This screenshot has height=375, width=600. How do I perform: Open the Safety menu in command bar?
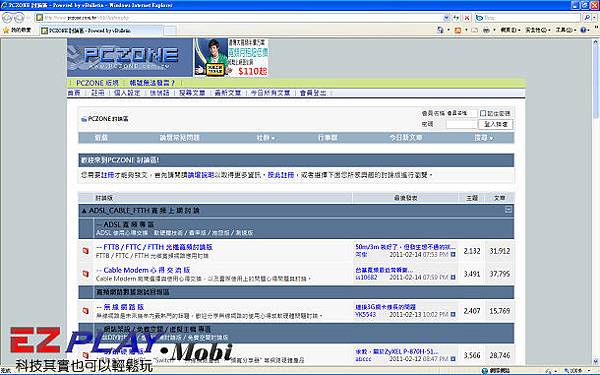coord(538,30)
